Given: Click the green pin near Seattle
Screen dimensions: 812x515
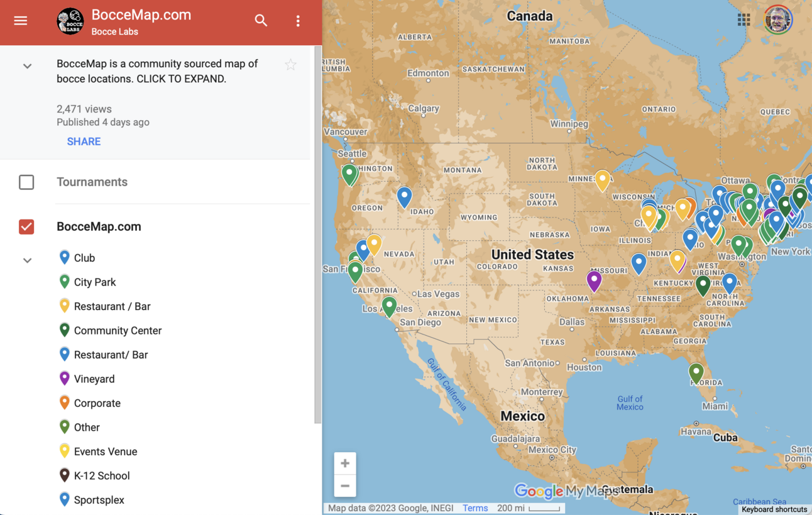Looking at the screenshot, I should click(x=349, y=174).
